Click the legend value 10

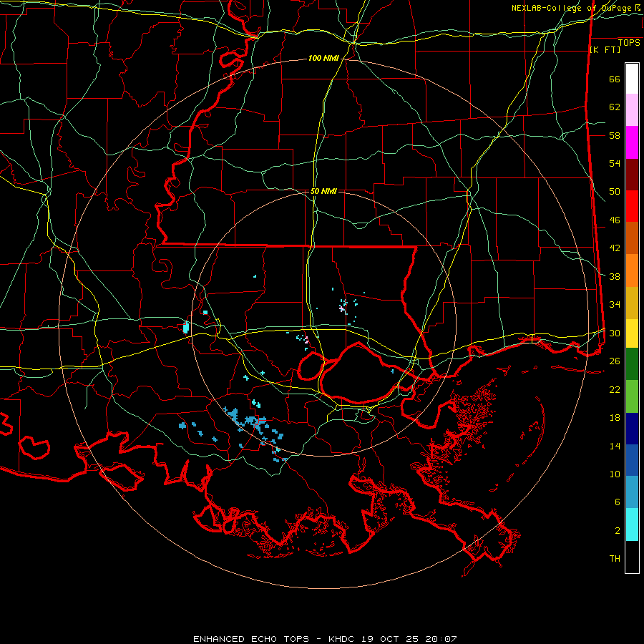615,474
